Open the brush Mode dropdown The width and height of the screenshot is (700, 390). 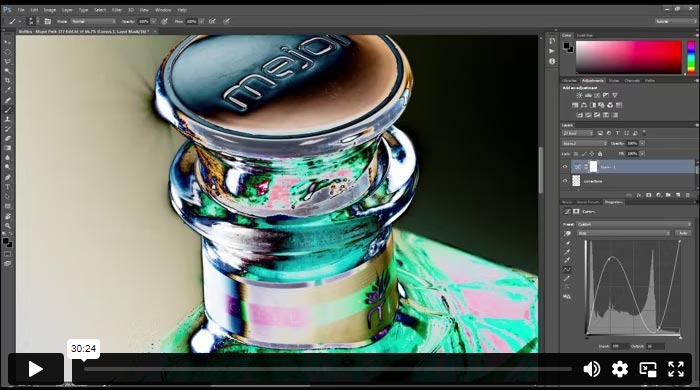click(x=93, y=21)
